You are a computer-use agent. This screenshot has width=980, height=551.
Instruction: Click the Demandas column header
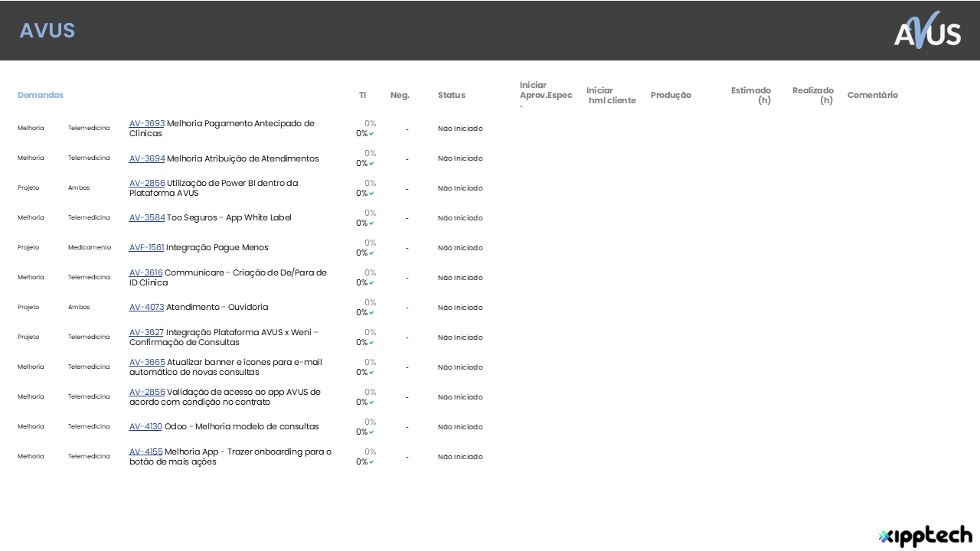pos(41,95)
